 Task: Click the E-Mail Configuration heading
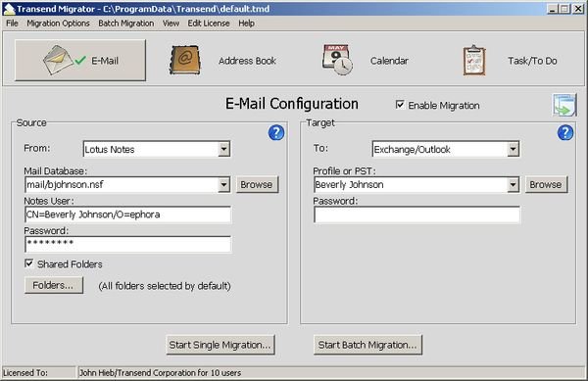coord(291,104)
